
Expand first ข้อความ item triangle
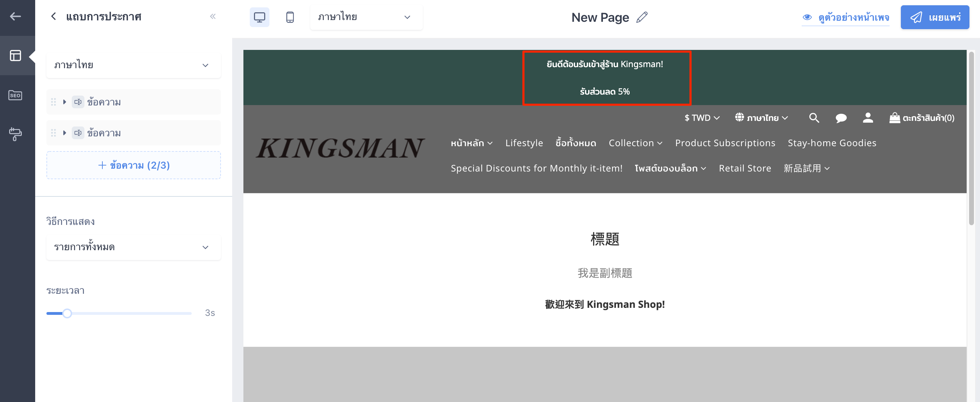pos(65,102)
